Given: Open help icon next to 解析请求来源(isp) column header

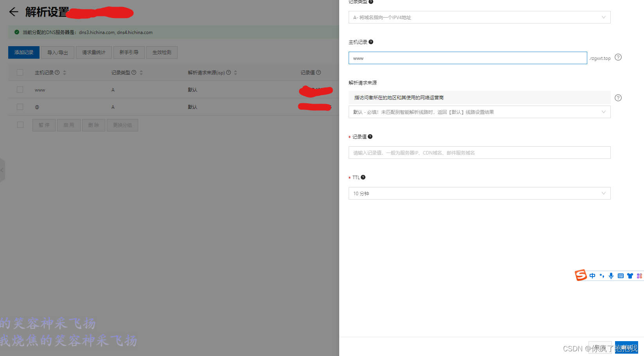Looking at the screenshot, I should [x=228, y=72].
